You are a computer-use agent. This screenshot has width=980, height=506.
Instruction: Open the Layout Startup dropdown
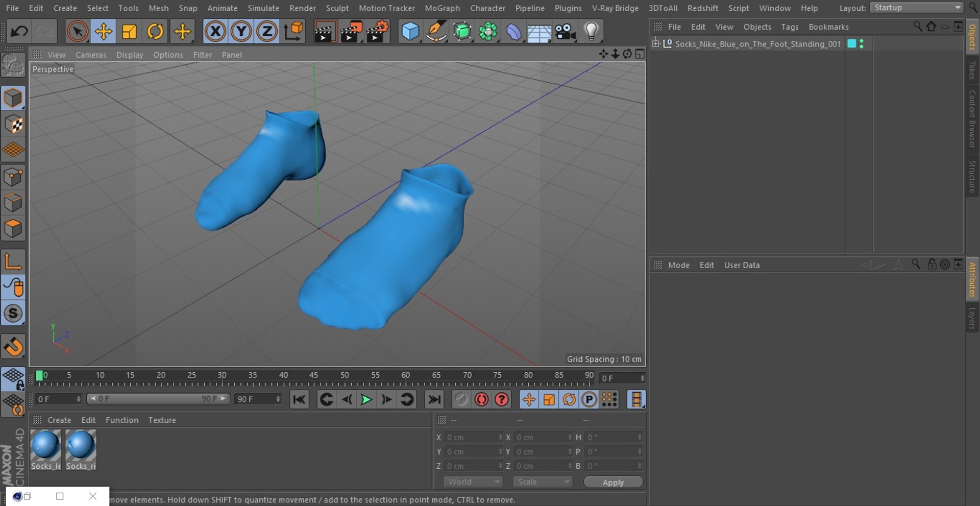point(917,8)
